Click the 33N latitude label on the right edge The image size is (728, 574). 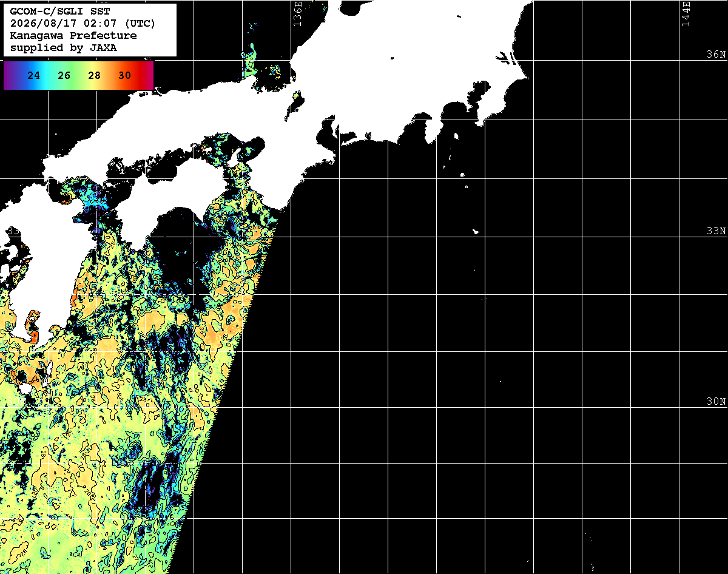716,231
